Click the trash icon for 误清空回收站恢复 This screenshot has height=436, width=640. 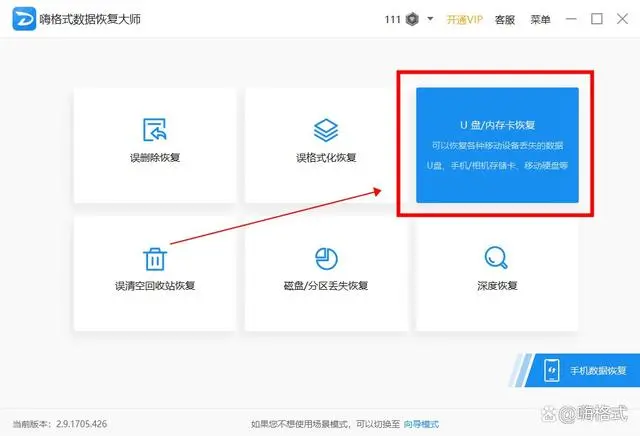click(155, 259)
